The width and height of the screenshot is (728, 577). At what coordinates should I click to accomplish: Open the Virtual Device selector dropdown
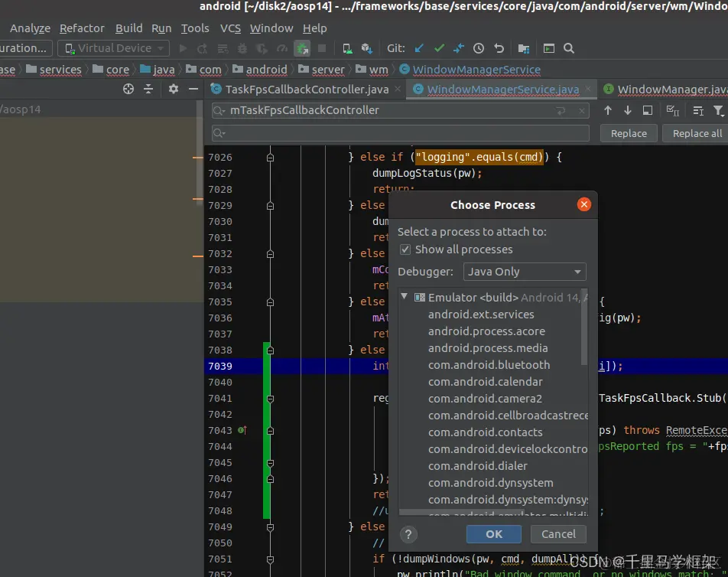[x=114, y=48]
